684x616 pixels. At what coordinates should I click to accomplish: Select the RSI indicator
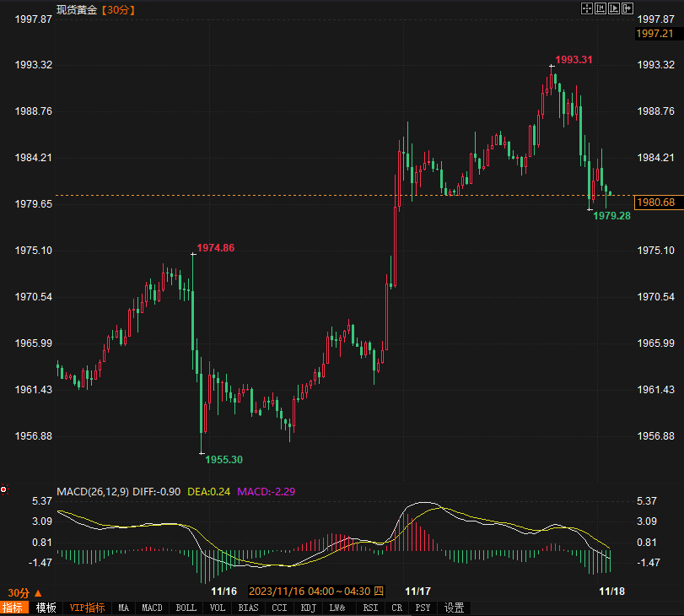click(x=369, y=608)
